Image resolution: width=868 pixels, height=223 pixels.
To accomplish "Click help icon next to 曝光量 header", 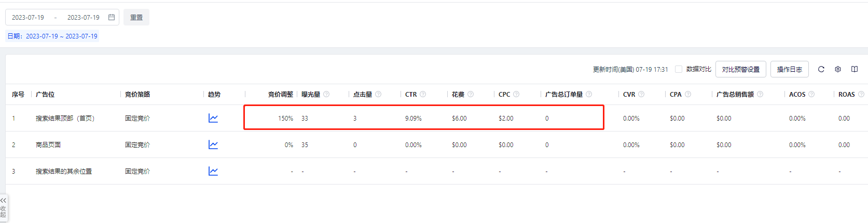I will click(x=326, y=94).
